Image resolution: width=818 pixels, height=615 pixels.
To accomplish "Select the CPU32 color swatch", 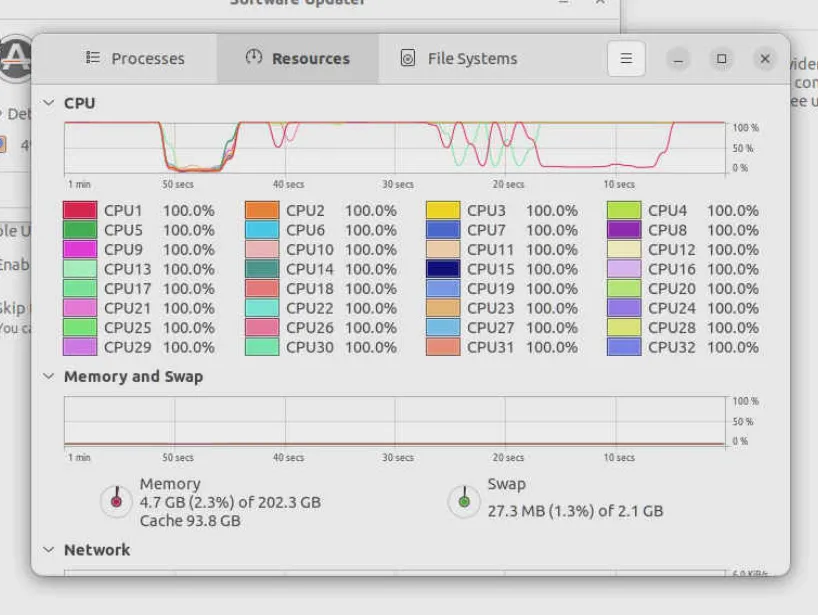I will point(624,347).
